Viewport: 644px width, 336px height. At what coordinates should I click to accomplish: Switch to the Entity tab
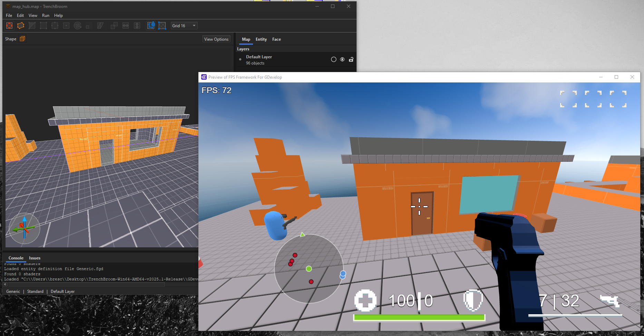[x=261, y=39]
